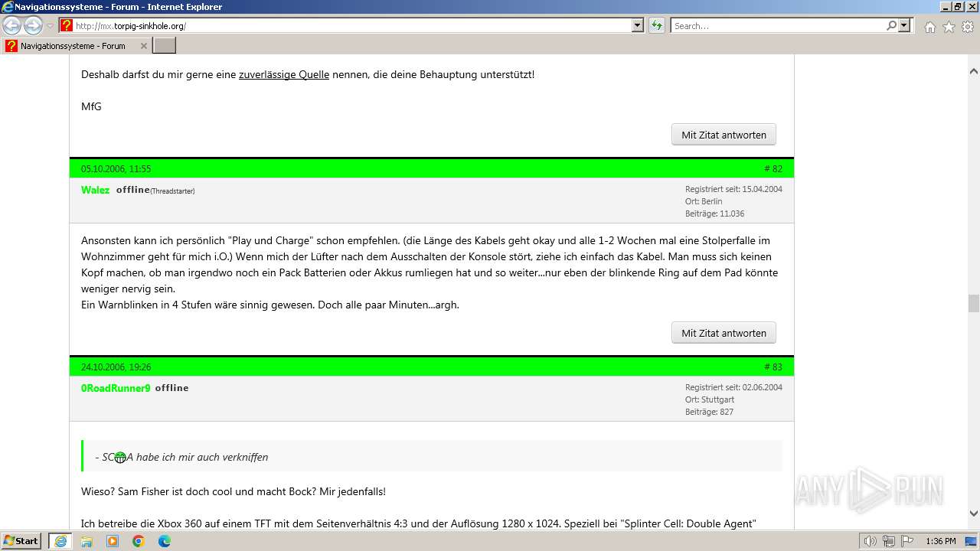Open the 'zuverlässige Quelle' link
980x551 pixels.
point(284,74)
